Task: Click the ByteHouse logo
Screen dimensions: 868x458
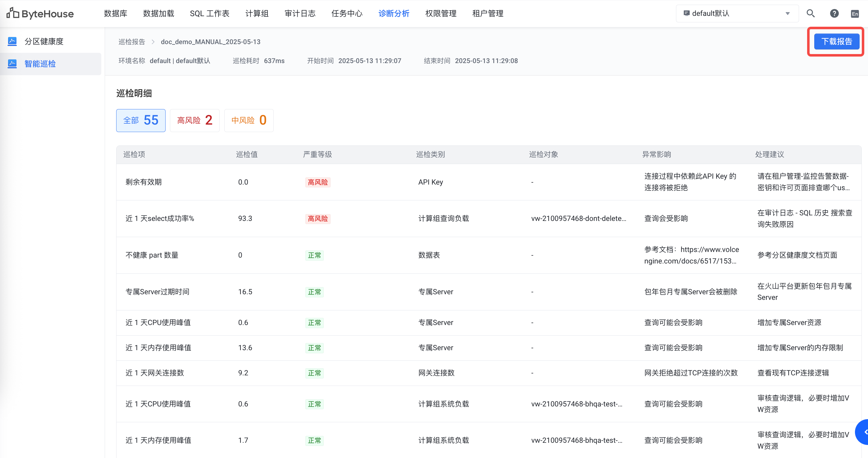Action: pyautogui.click(x=40, y=13)
